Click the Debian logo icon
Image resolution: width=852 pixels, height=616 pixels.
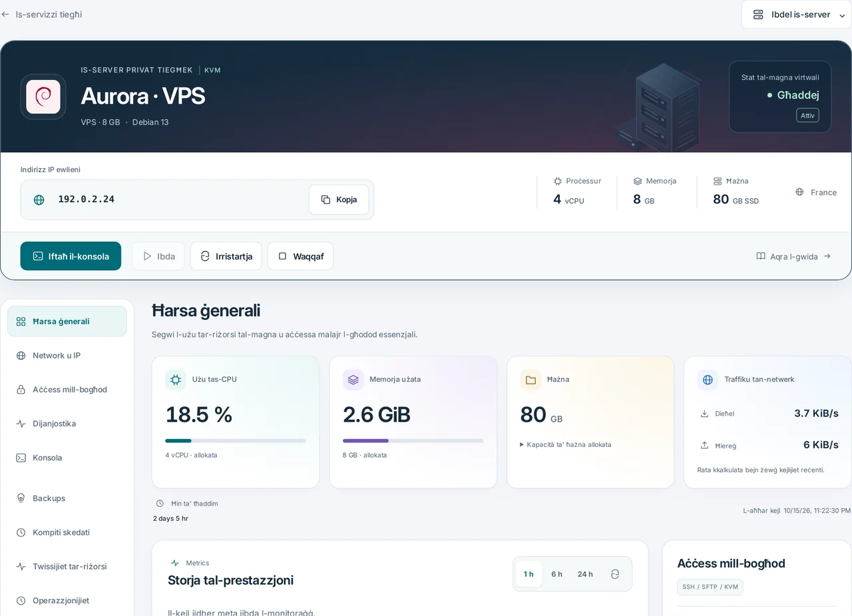click(x=43, y=96)
